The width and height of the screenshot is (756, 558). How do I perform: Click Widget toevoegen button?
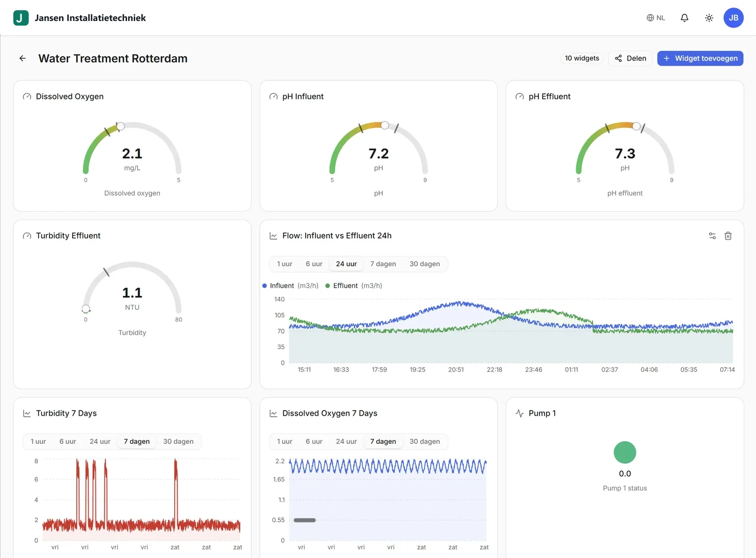click(x=700, y=58)
